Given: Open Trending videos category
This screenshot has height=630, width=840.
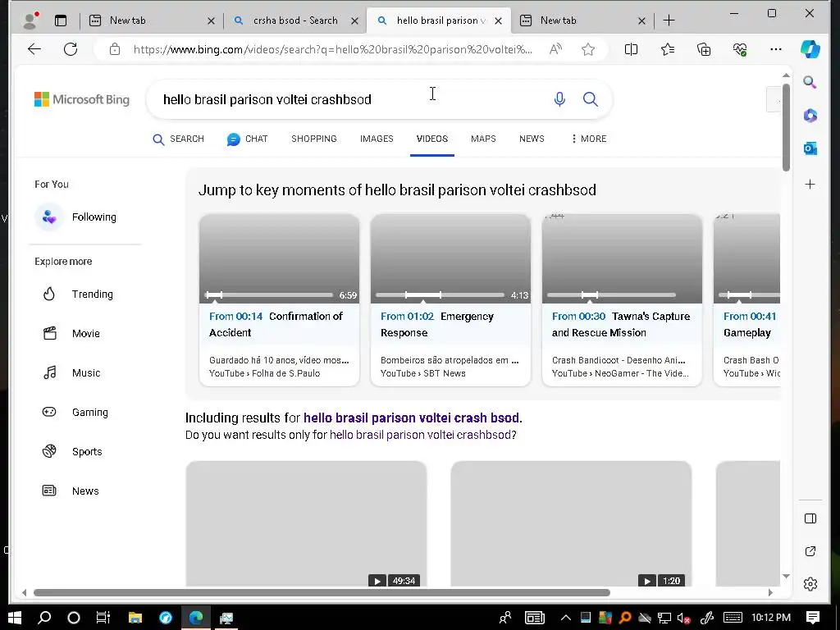Looking at the screenshot, I should click(78, 294).
